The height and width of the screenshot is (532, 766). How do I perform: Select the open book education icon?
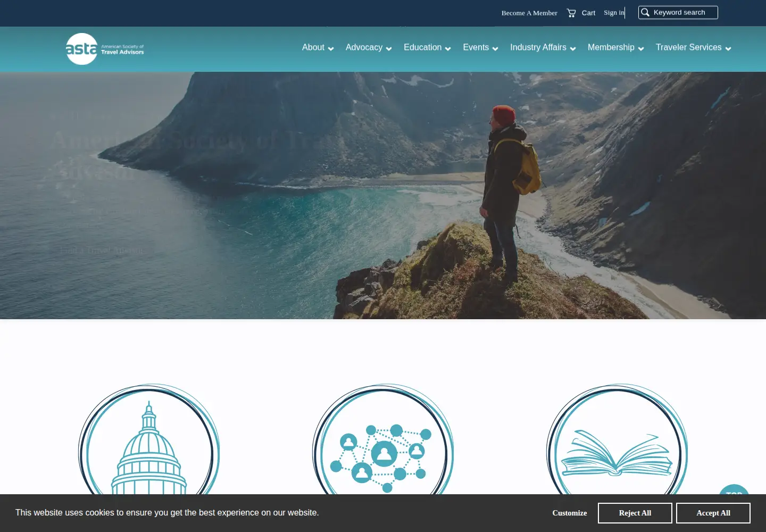click(617, 439)
